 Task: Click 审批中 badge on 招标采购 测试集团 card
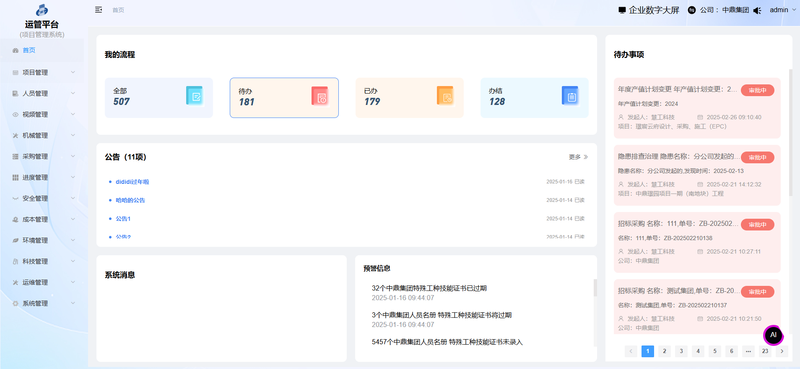(x=757, y=292)
